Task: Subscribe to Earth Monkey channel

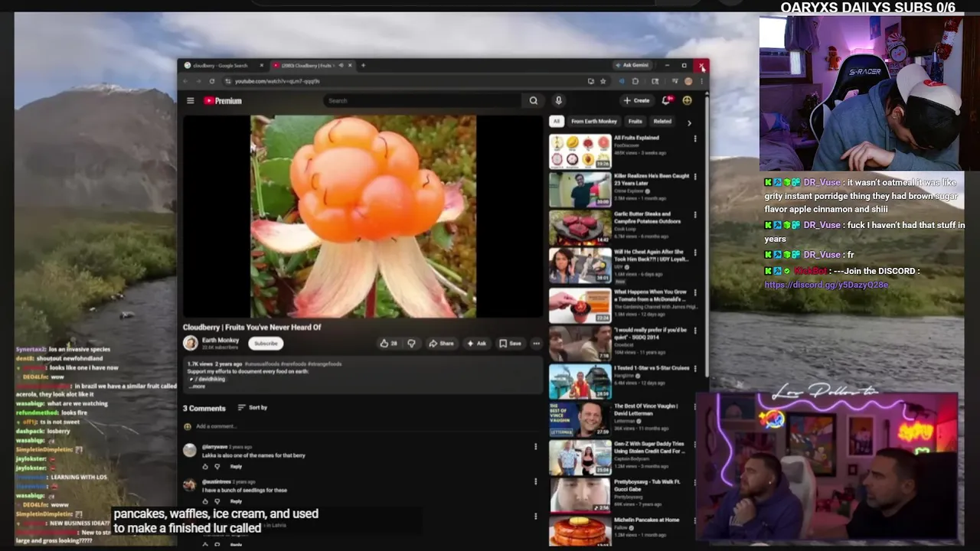Action: (266, 344)
